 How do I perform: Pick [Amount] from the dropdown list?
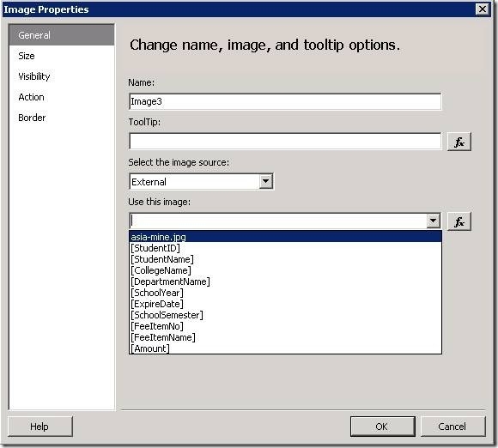(285, 348)
